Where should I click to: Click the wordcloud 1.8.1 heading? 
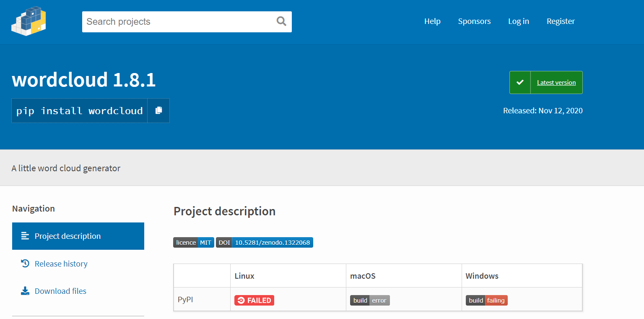point(84,79)
